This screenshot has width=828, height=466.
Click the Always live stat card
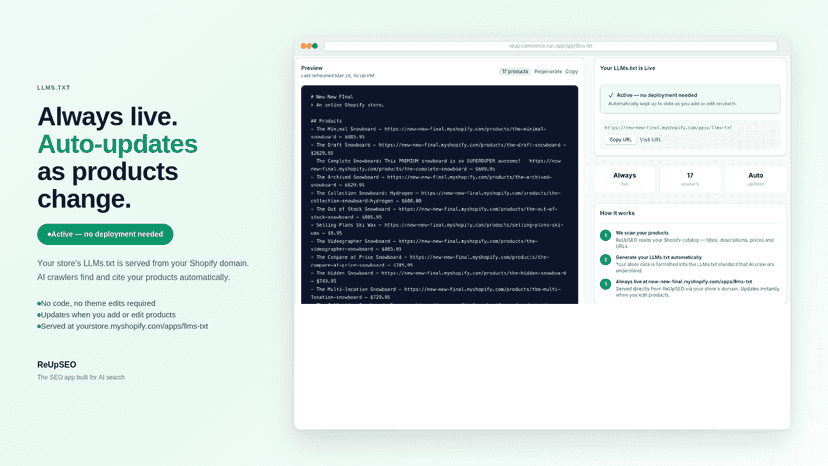625,179
